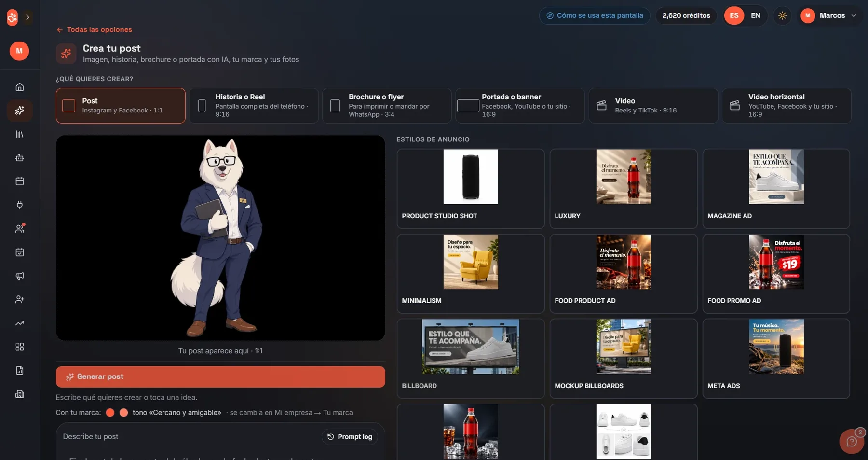Click the tone text «Cercano y amigable»
868x460 pixels.
point(177,413)
